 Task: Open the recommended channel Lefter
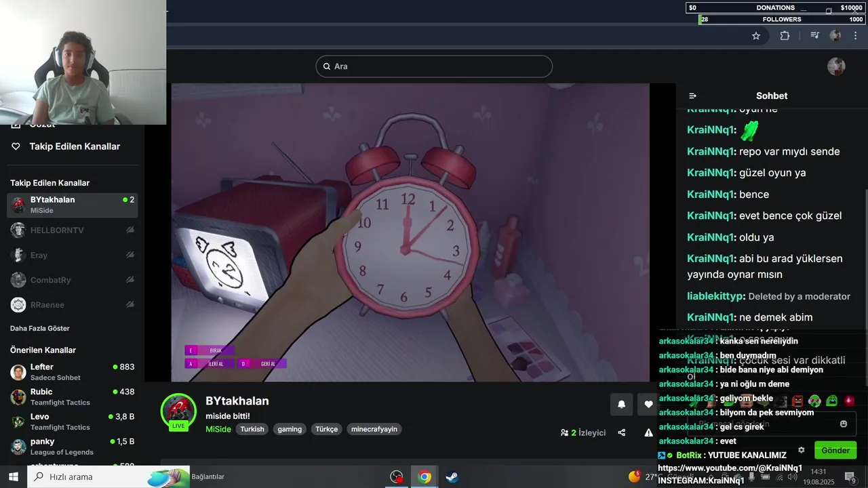pos(73,372)
